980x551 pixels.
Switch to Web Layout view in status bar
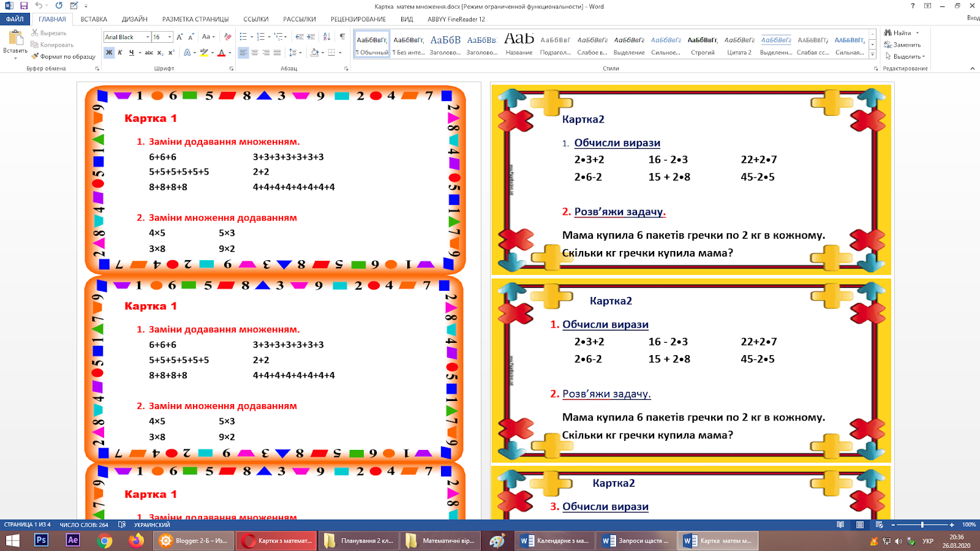pos(880,525)
